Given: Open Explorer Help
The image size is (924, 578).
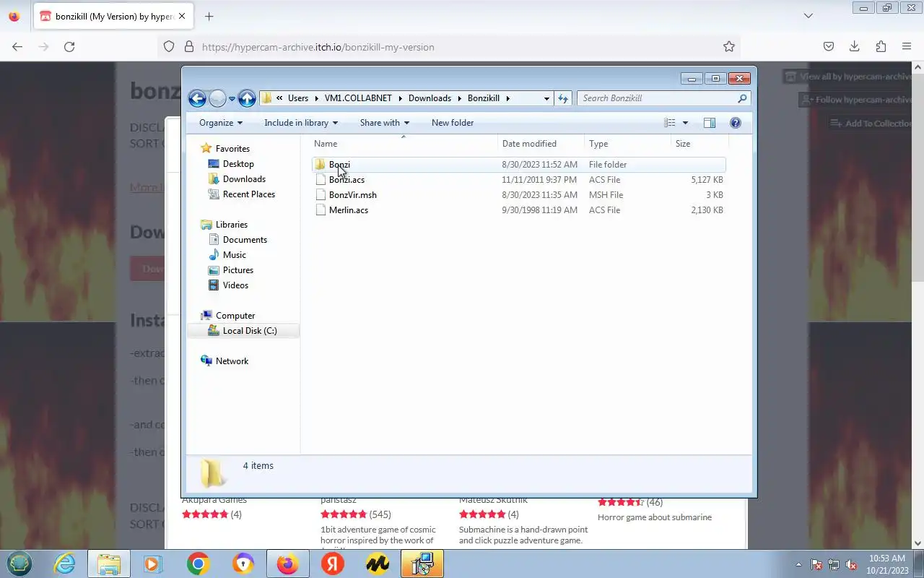Looking at the screenshot, I should [736, 123].
